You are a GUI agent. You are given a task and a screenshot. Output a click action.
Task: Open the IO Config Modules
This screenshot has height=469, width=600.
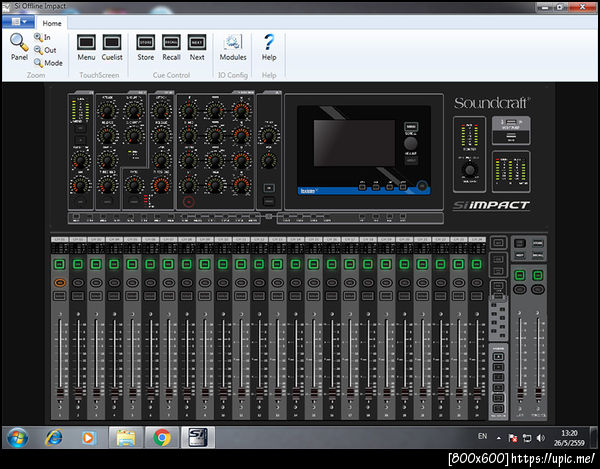pos(233,43)
